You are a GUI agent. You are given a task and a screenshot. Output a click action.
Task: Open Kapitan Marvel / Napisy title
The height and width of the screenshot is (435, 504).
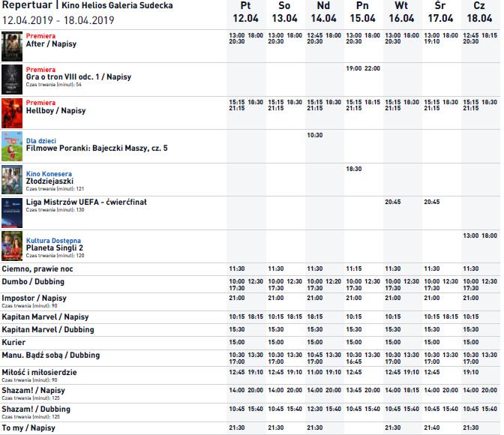click(45, 317)
